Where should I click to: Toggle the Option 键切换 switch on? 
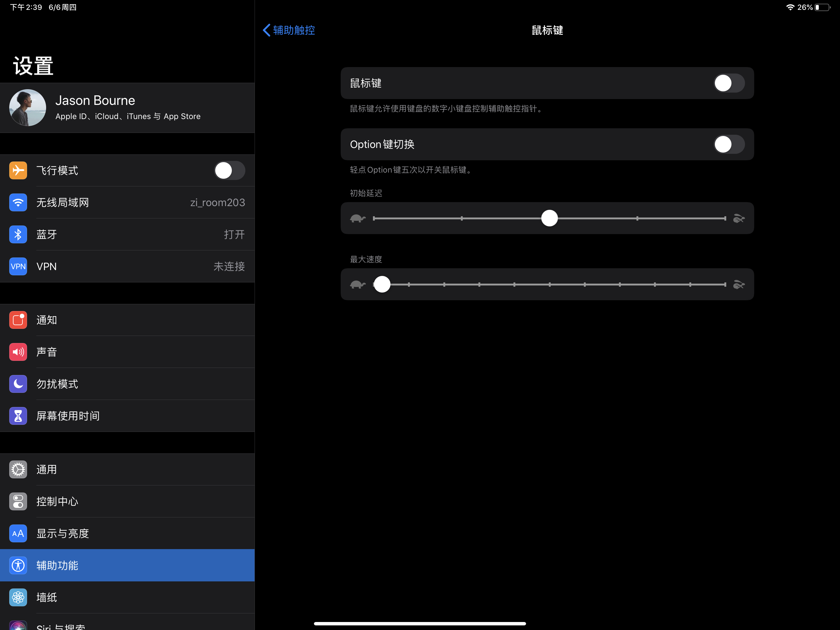pyautogui.click(x=728, y=144)
